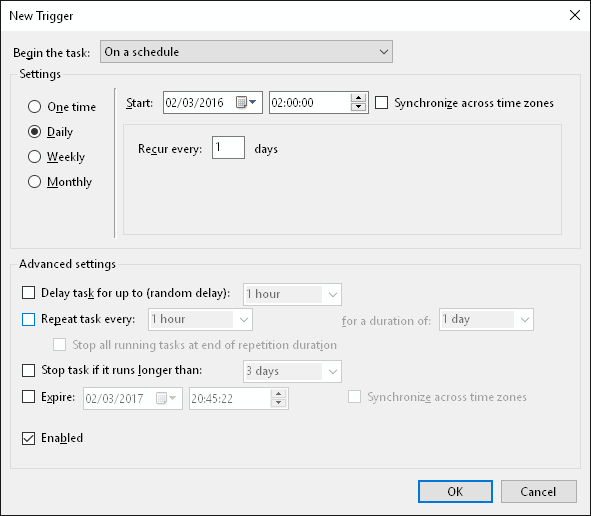Enable the Expire checkbox
This screenshot has height=516, width=591.
point(28,397)
